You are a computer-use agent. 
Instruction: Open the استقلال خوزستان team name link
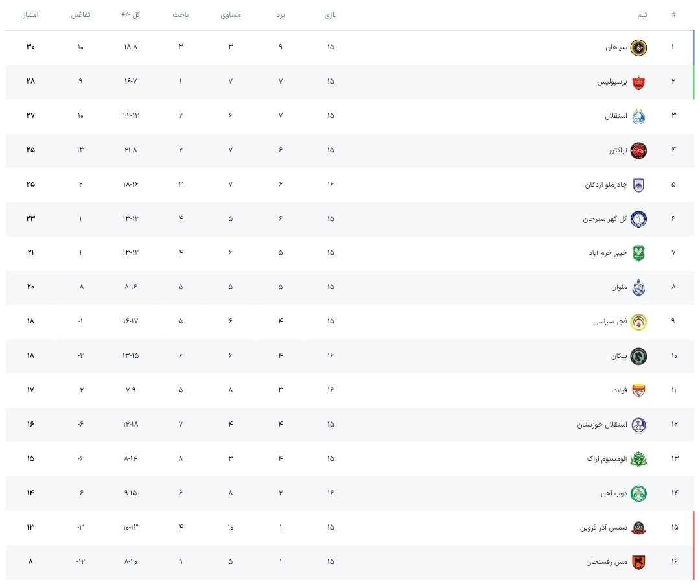[602, 425]
